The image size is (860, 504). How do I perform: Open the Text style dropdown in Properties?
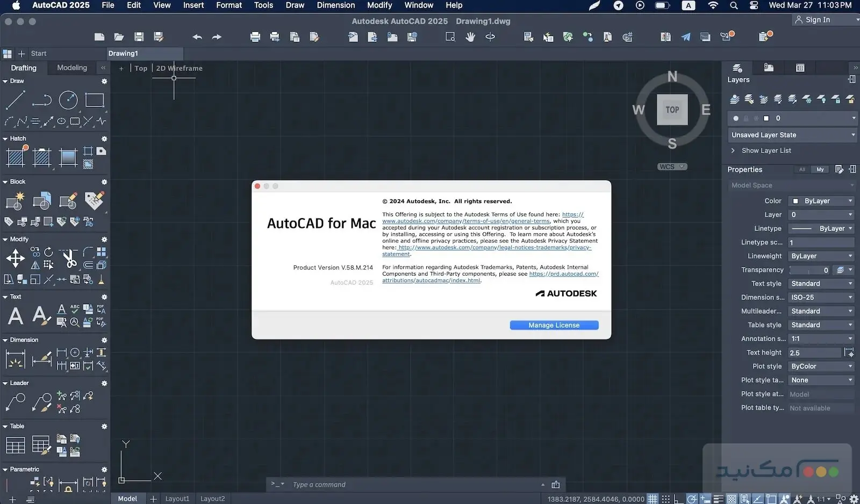[821, 283]
